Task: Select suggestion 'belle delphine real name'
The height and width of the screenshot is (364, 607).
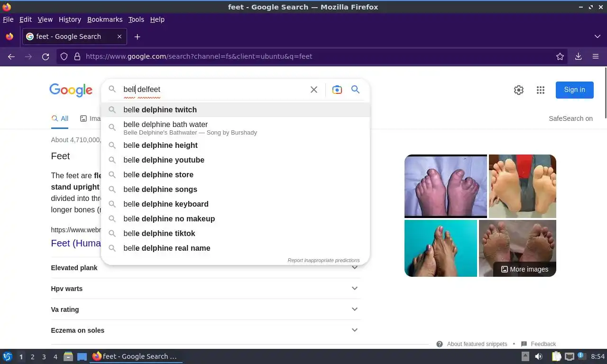Action: click(235, 248)
